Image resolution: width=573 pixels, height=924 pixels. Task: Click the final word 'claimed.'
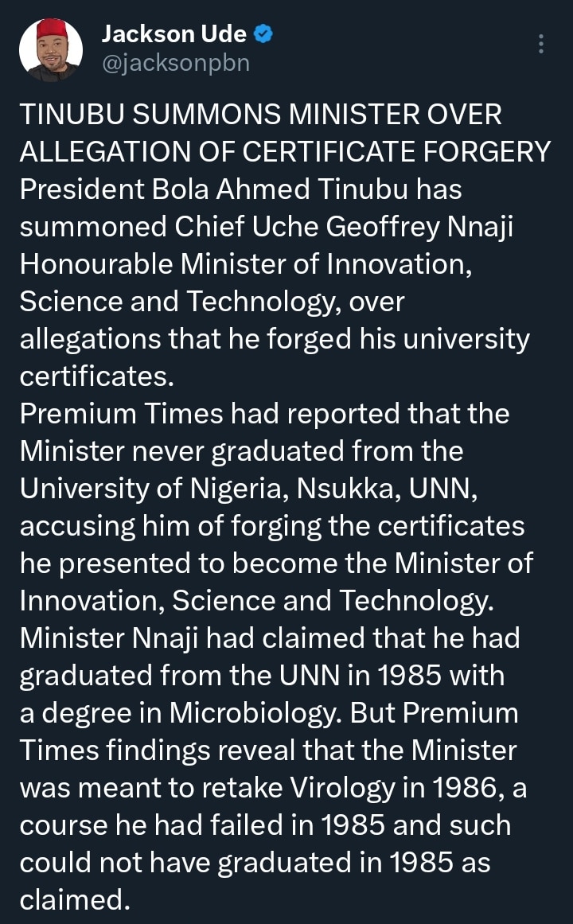point(74,900)
